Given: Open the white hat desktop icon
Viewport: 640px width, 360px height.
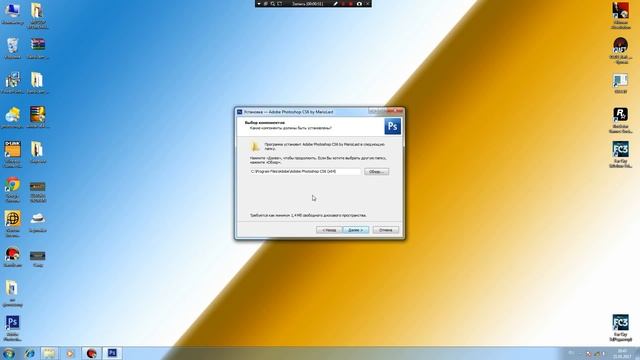Looking at the screenshot, I should click(38, 222).
